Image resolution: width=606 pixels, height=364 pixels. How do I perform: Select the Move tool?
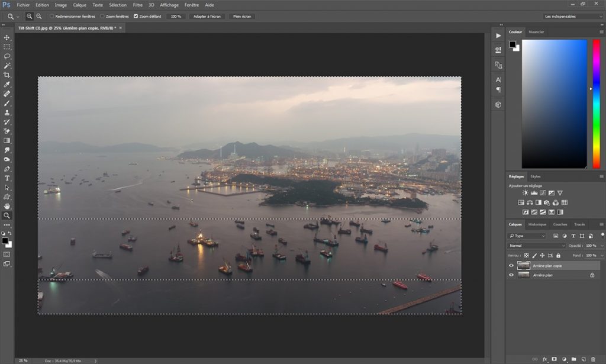tap(7, 37)
